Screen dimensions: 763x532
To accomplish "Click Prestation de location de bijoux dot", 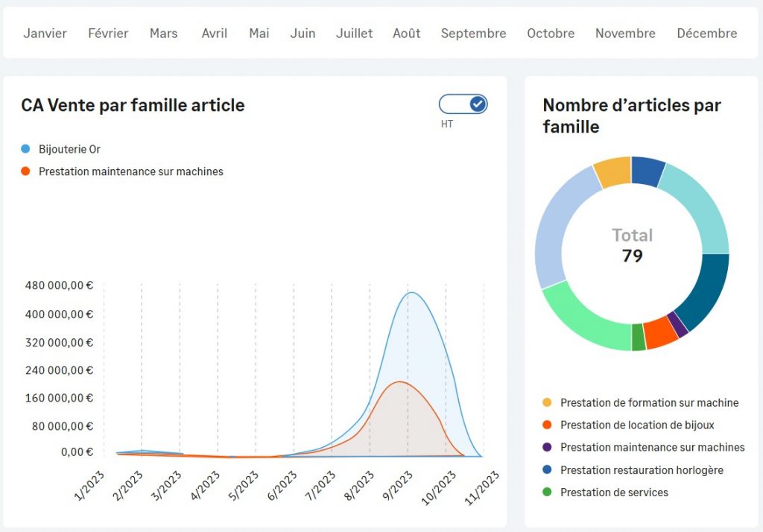I will pos(548,425).
